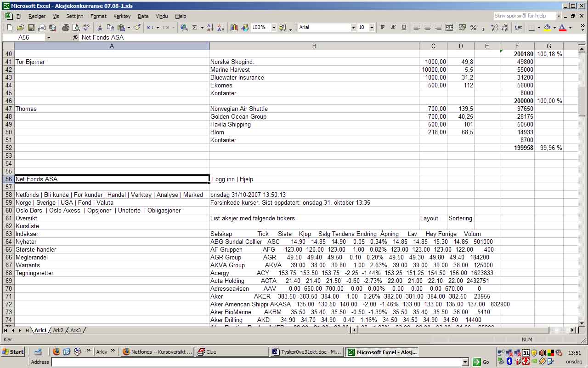Image resolution: width=588 pixels, height=368 pixels.
Task: Insert a hyperlink
Action: (184, 28)
